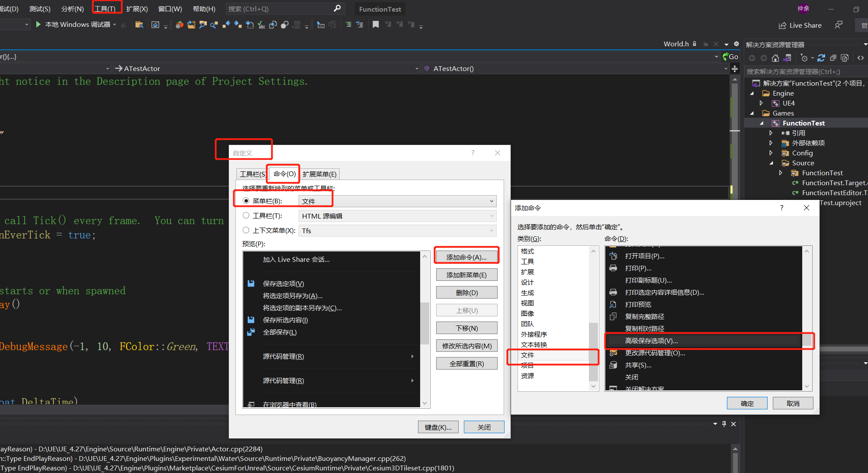The height and width of the screenshot is (473, 868).
Task: Click the Collapse All icon in Solution Explorer
Action: (x=833, y=58)
